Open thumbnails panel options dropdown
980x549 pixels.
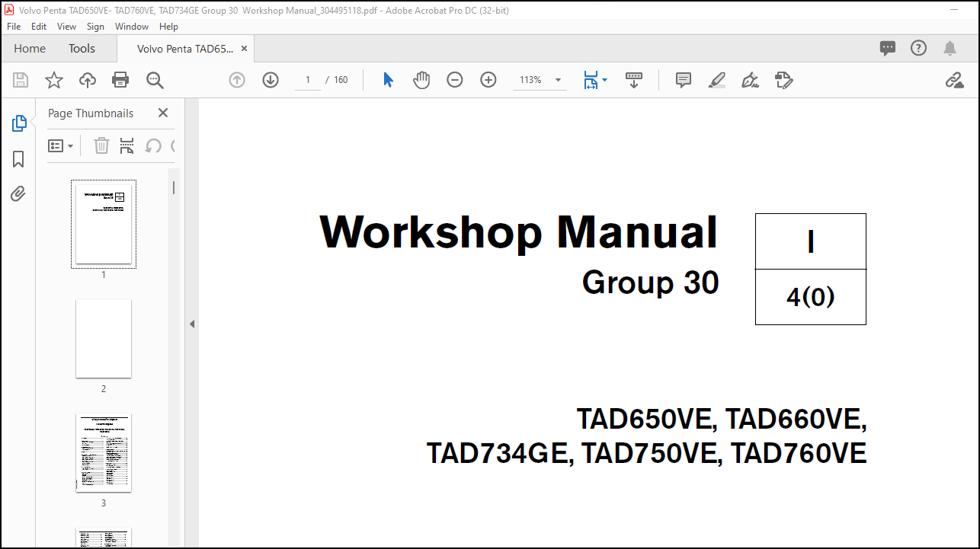61,145
